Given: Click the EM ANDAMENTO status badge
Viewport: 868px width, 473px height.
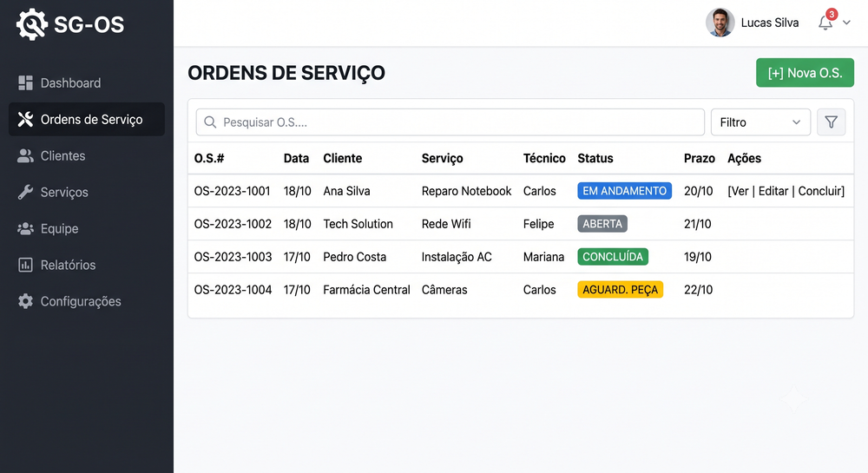Looking at the screenshot, I should tap(624, 191).
